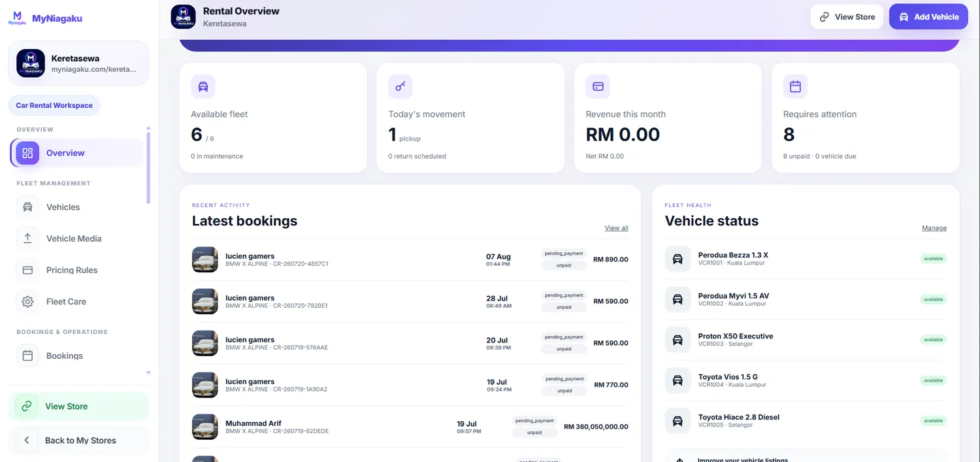Click the sidebar scrollbar thumb
980x462 pixels.
click(148, 167)
